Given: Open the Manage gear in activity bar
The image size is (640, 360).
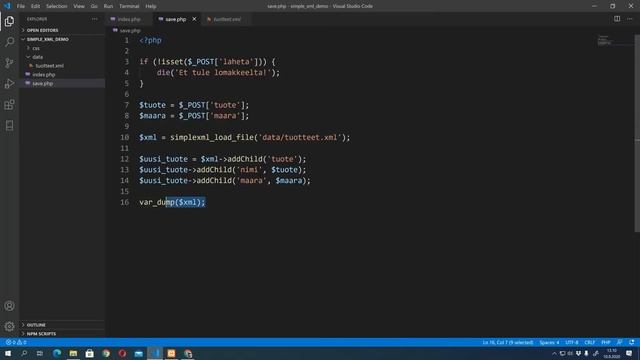Looking at the screenshot, I should point(9,326).
